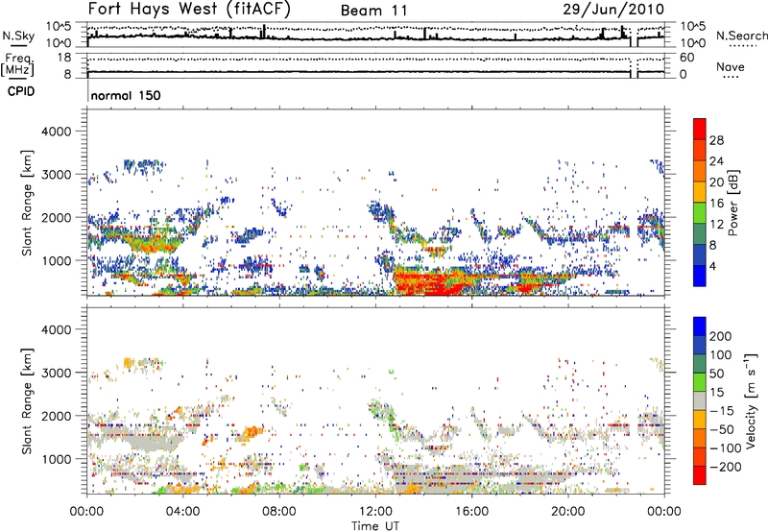The width and height of the screenshot is (768, 532).
Task: Click the "4" tick on Power colorbar
Action: 712,266
